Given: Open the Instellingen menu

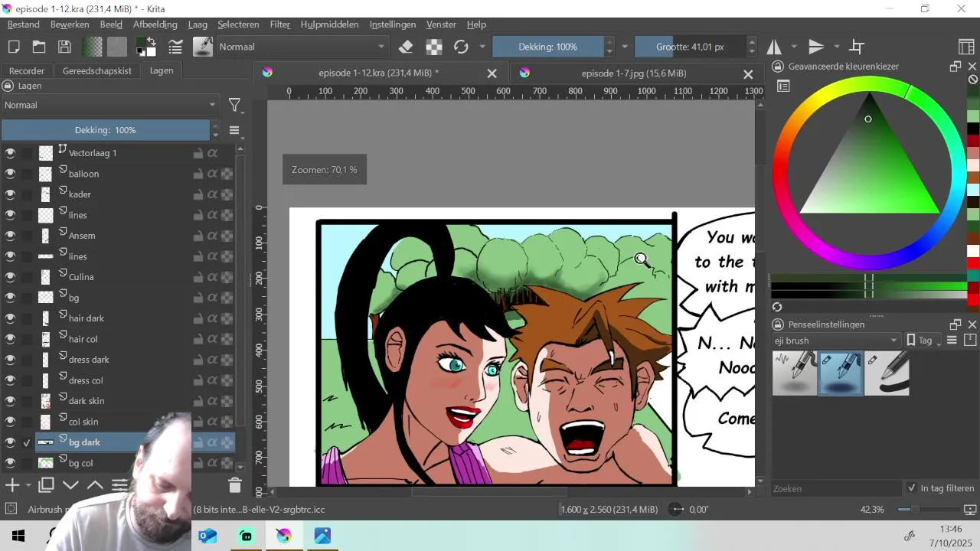Looking at the screenshot, I should click(x=393, y=24).
